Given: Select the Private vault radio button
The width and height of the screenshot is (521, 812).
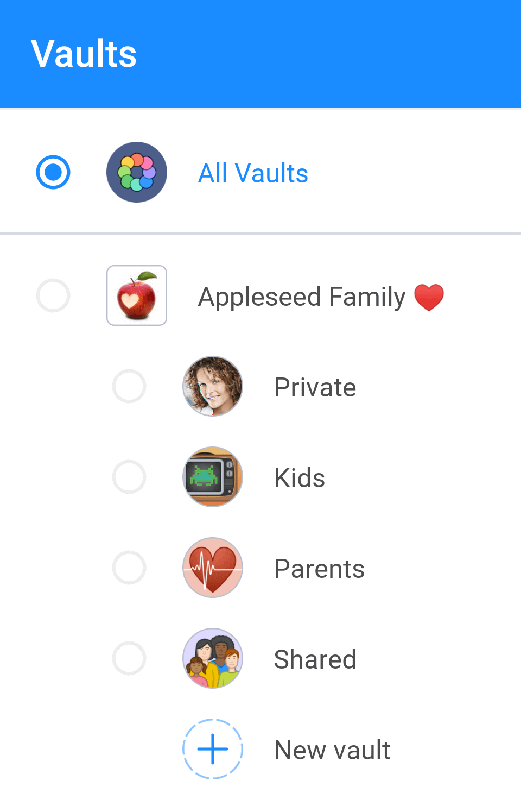Looking at the screenshot, I should (x=129, y=386).
